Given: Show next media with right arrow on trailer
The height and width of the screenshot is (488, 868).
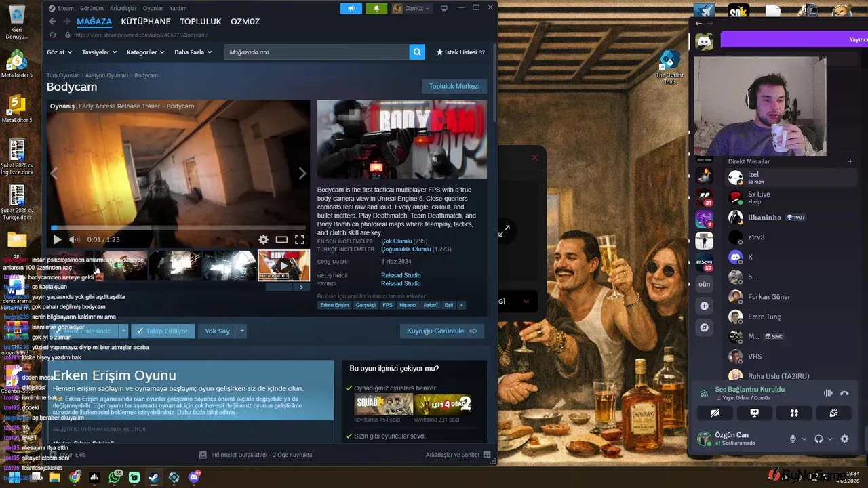Looking at the screenshot, I should (302, 174).
